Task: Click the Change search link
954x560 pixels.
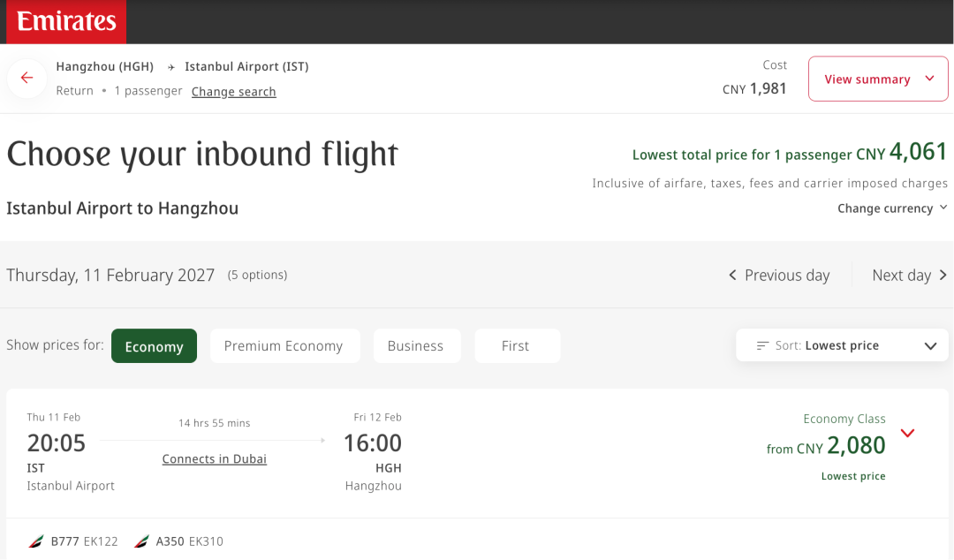Action: 234,92
